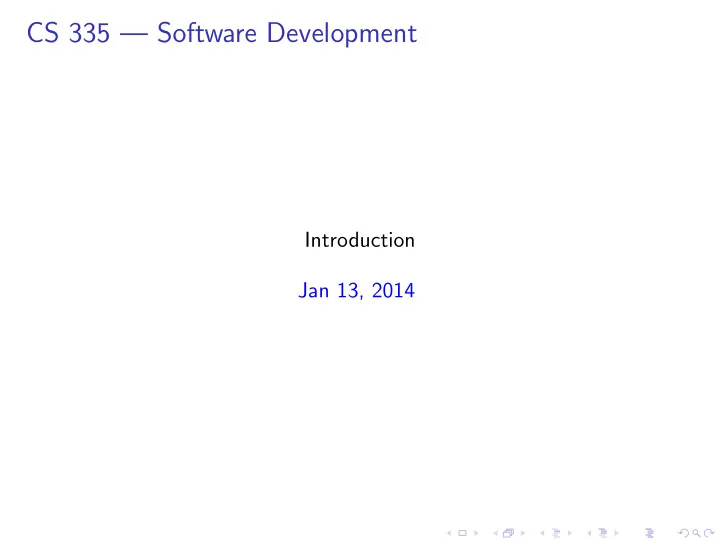This screenshot has width=720, height=541.
Task: Click the section navigation icon
Action: [x=603, y=532]
